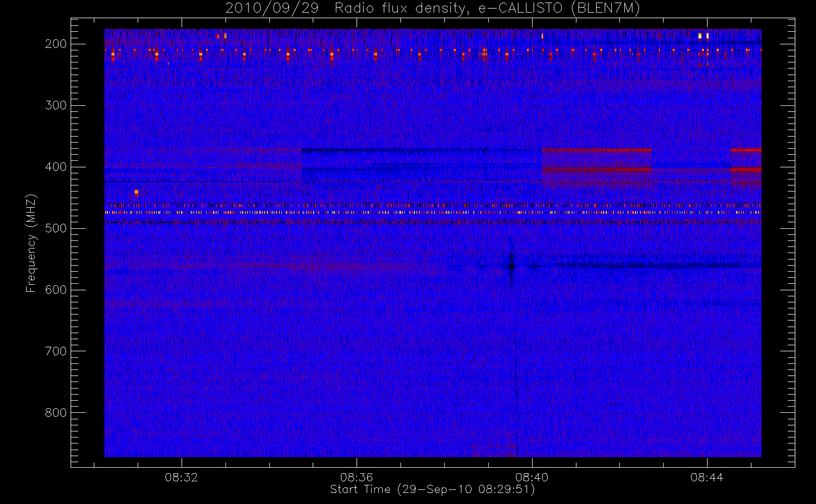Click the 08:36 time tick label
Viewport: 816px width, 504px height.
pyautogui.click(x=357, y=477)
